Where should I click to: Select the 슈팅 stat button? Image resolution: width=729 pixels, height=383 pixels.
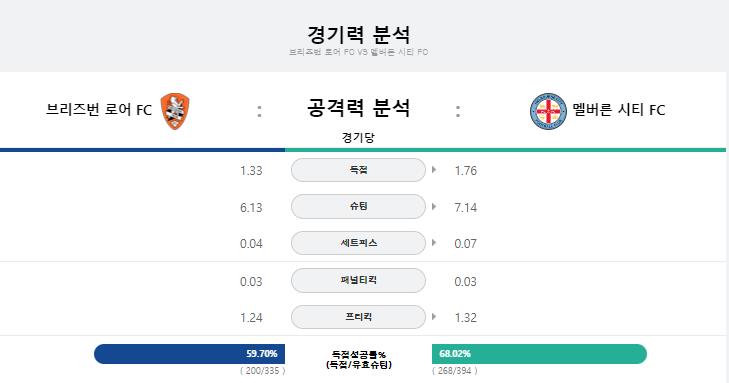click(x=358, y=206)
